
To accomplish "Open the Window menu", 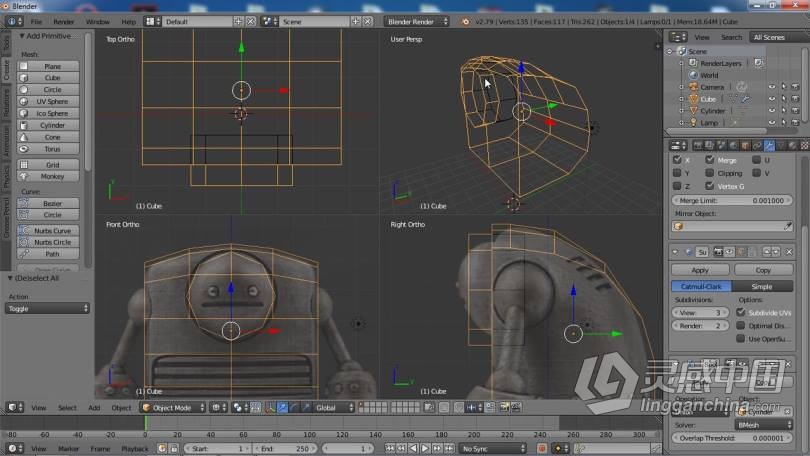I will tap(98, 22).
